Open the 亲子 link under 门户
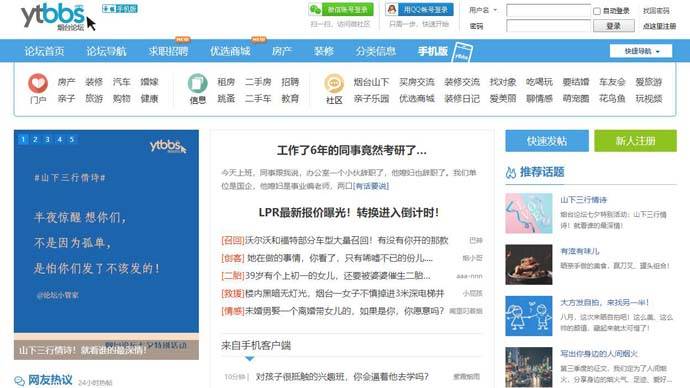Viewport: 690px width, 388px height. click(66, 99)
